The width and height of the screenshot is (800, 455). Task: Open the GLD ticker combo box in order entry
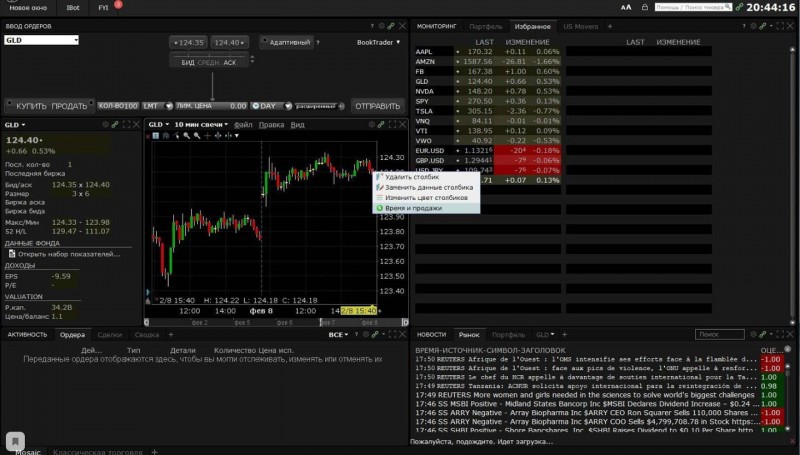click(41, 40)
